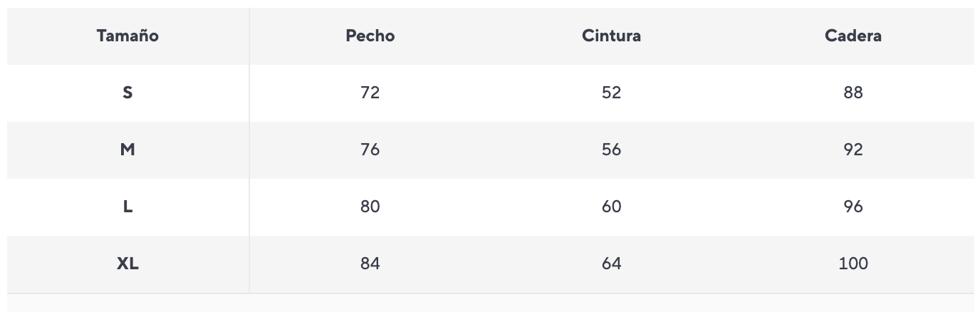Select the L size row label
This screenshot has height=312, width=980.
pos(127,207)
